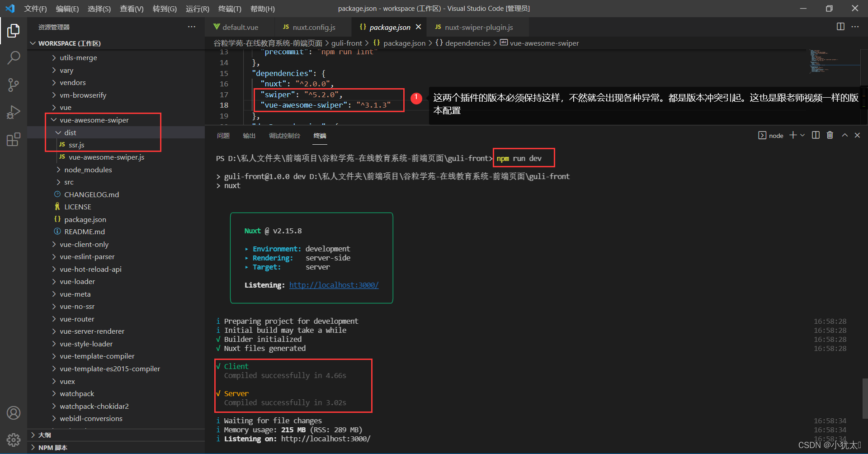Expand the 大纲 outline section
868x454 pixels.
point(116,435)
